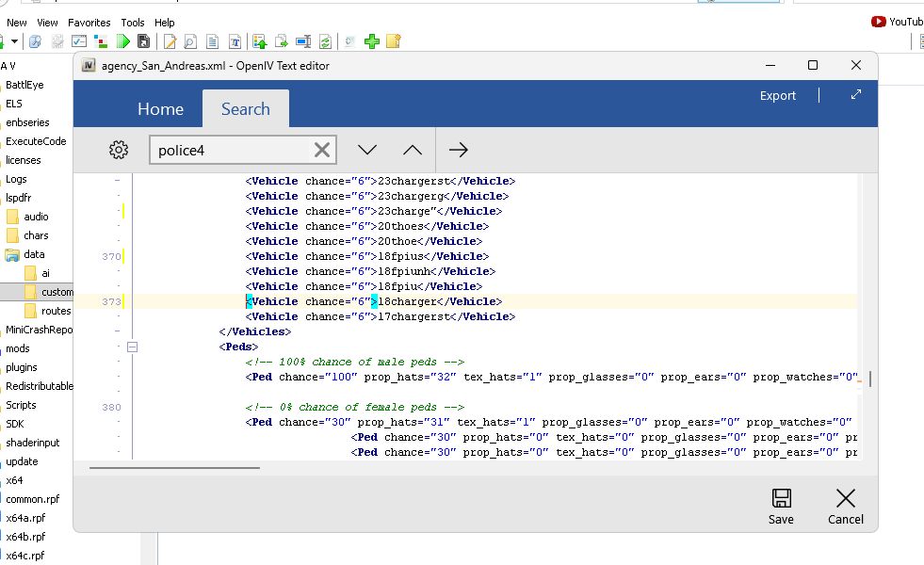Jump to previous search match arrow
This screenshot has width=924, height=565.
click(x=413, y=150)
